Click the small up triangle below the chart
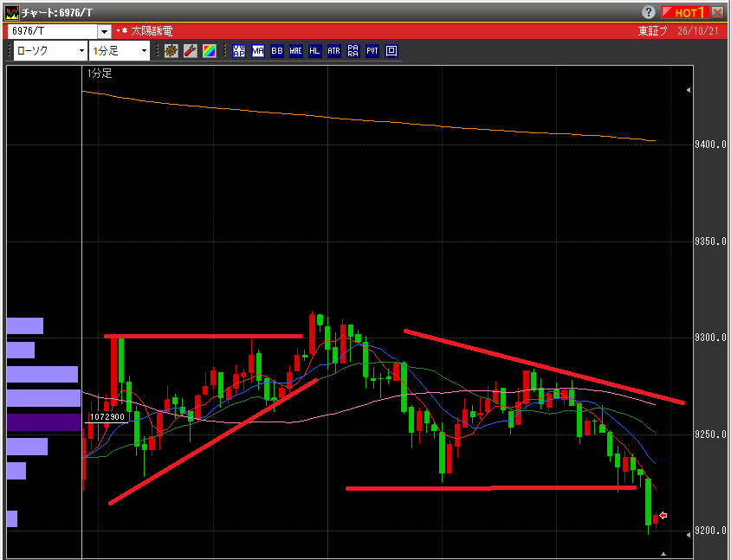The image size is (731, 560). (x=663, y=554)
